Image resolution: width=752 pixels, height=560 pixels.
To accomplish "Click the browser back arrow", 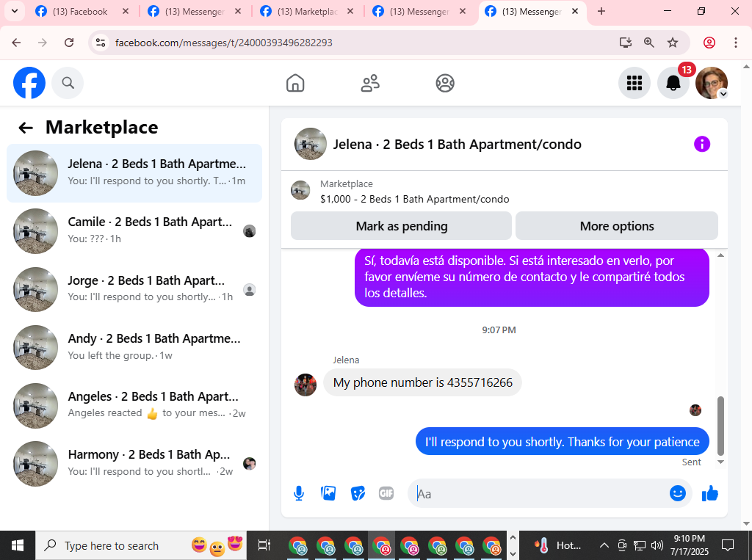I will [x=16, y=43].
